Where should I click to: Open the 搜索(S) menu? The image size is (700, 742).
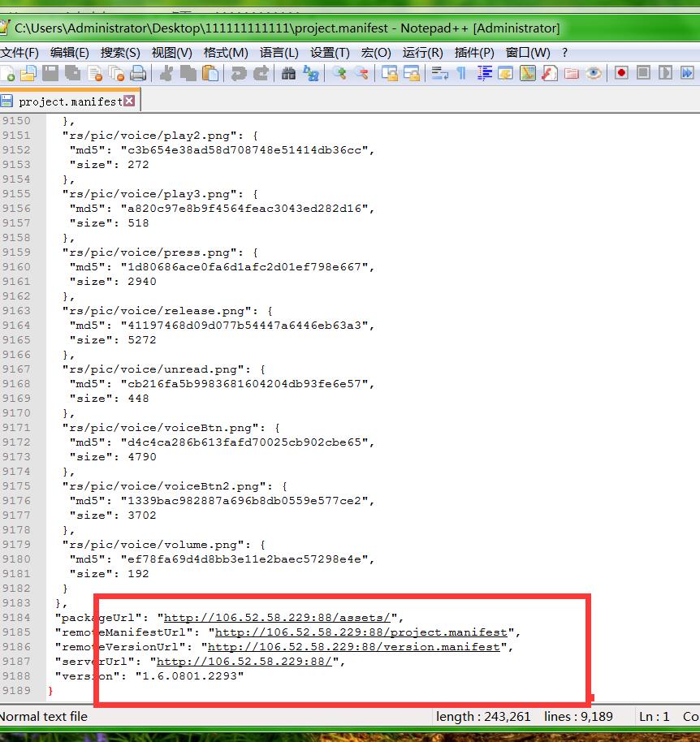120,52
